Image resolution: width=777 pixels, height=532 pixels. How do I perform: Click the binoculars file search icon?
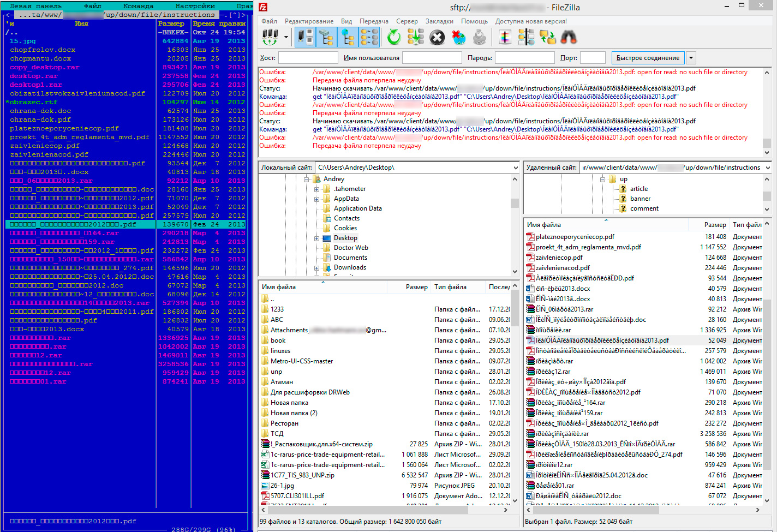pos(569,37)
